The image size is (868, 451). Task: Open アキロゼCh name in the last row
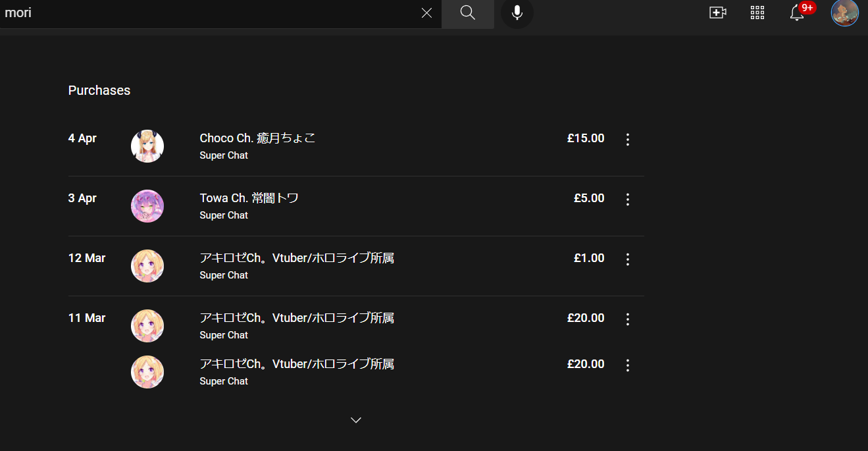coord(297,364)
